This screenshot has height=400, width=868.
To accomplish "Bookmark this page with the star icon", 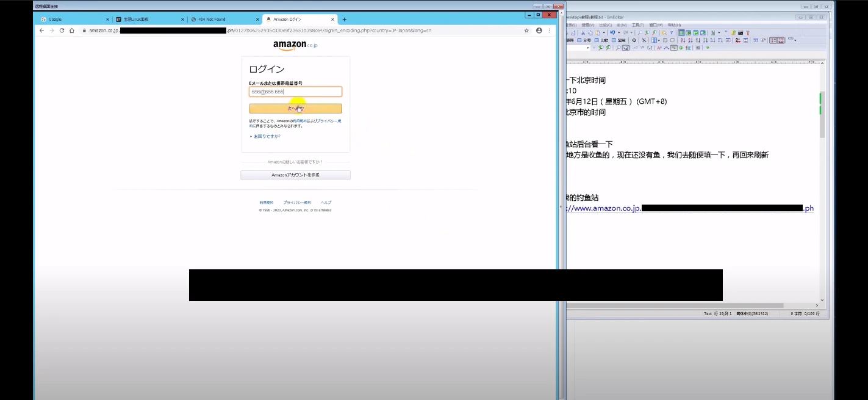I will pyautogui.click(x=526, y=30).
